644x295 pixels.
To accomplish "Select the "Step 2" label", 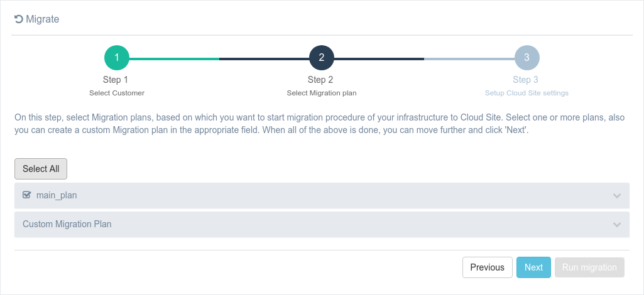I will pyautogui.click(x=320, y=80).
